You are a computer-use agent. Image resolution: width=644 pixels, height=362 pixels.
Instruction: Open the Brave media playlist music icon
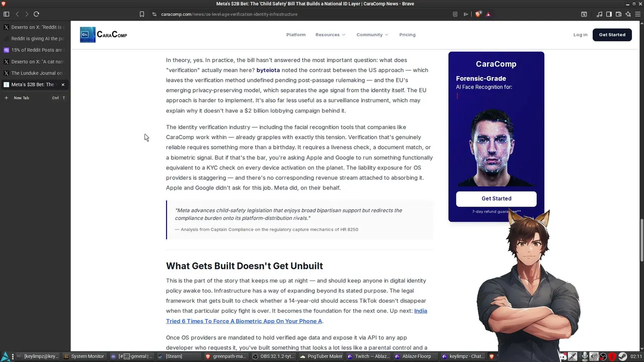click(599, 14)
